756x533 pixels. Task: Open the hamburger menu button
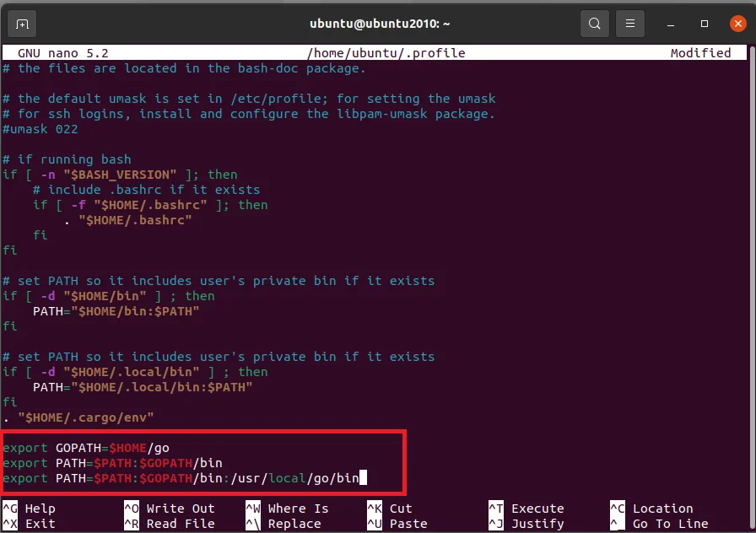(630, 24)
